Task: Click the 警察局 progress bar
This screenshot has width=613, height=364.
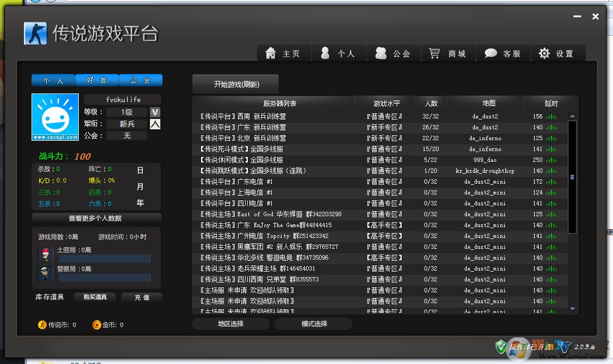Action: (104, 279)
